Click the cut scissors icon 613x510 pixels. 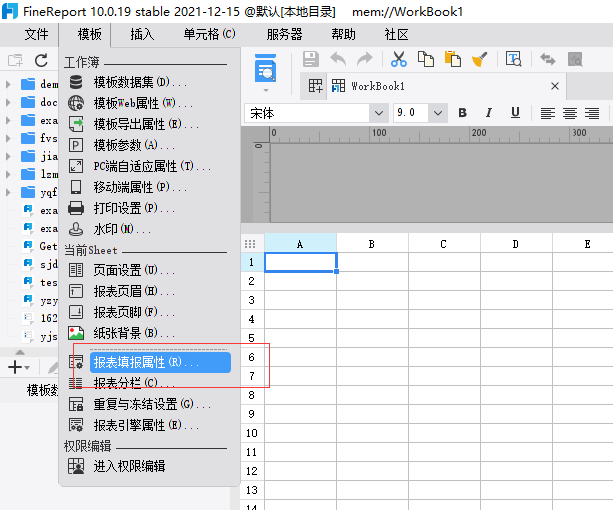[x=399, y=59]
